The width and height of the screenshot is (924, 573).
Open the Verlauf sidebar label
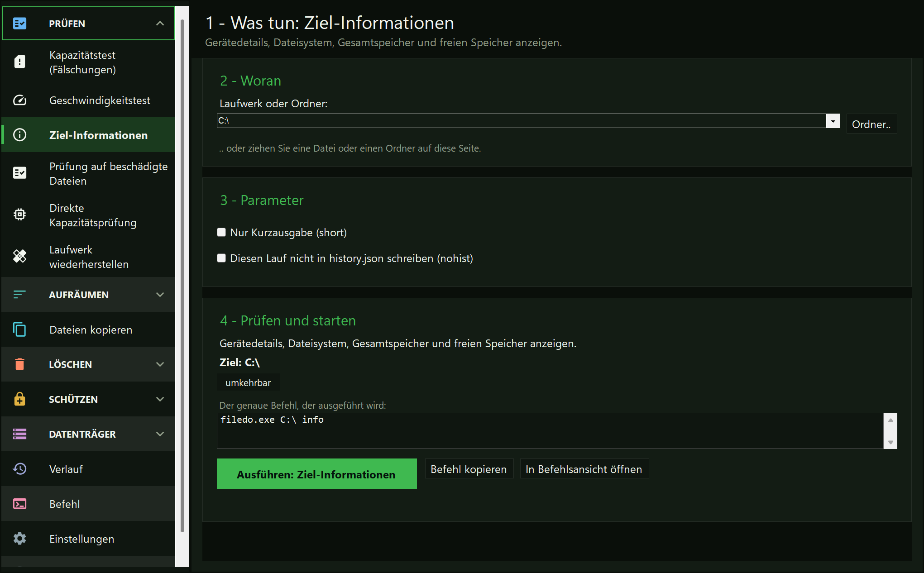[x=66, y=469]
